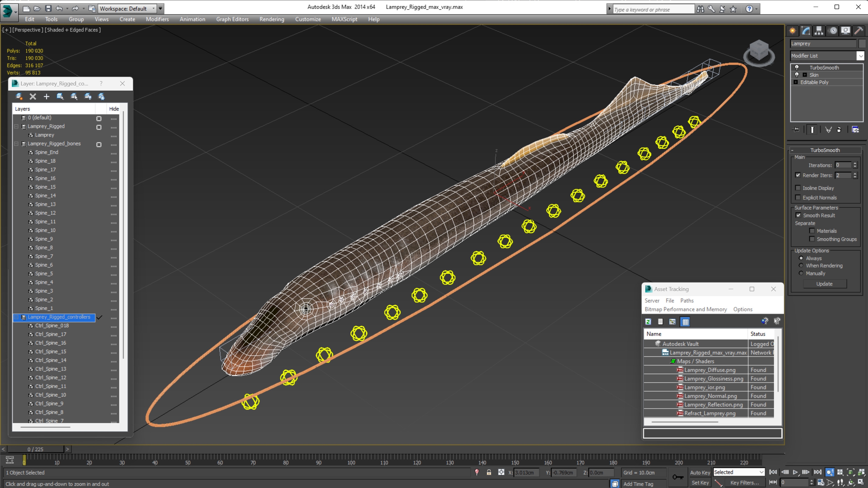Image resolution: width=868 pixels, height=488 pixels.
Task: Open Time Configuration icon
Action: tap(821, 482)
